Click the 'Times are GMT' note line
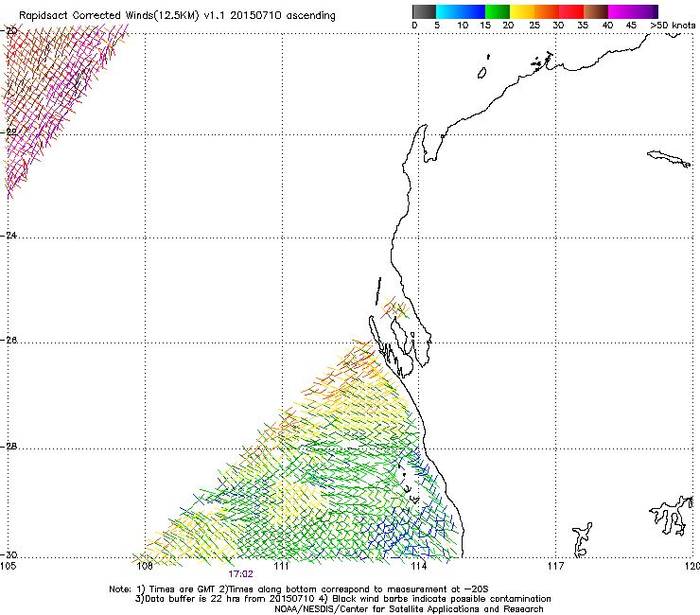Viewport: 700px width, 615px height. coord(299,589)
